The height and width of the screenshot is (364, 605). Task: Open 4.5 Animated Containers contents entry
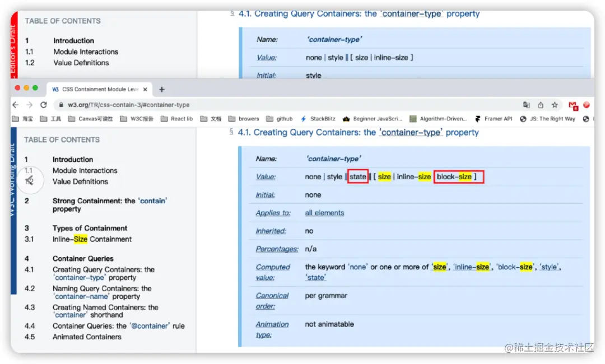coord(87,337)
